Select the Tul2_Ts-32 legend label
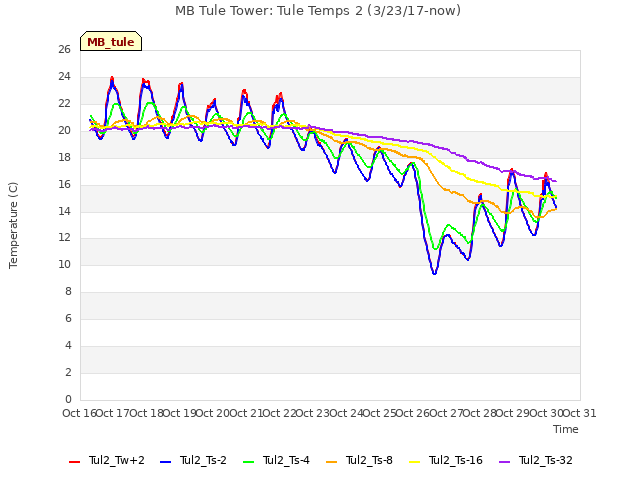The image size is (640, 480). 546,460
